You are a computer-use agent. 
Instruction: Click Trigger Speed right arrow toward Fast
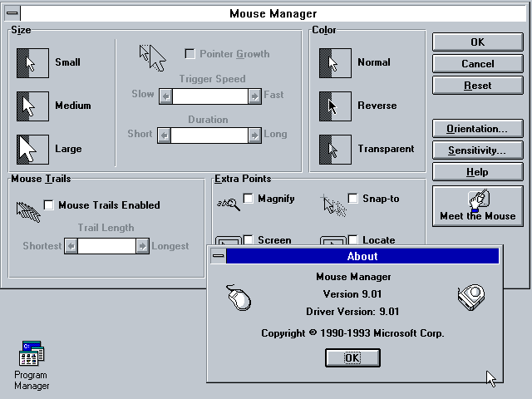(254, 96)
